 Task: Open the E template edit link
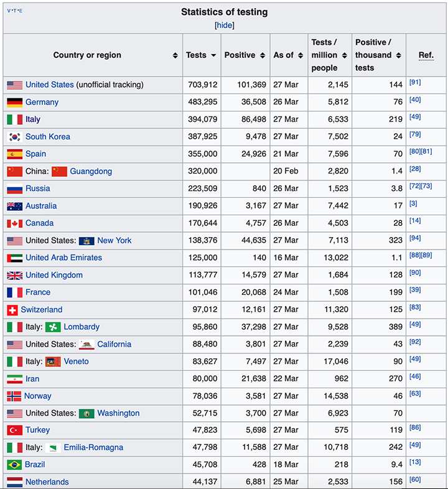(x=21, y=11)
